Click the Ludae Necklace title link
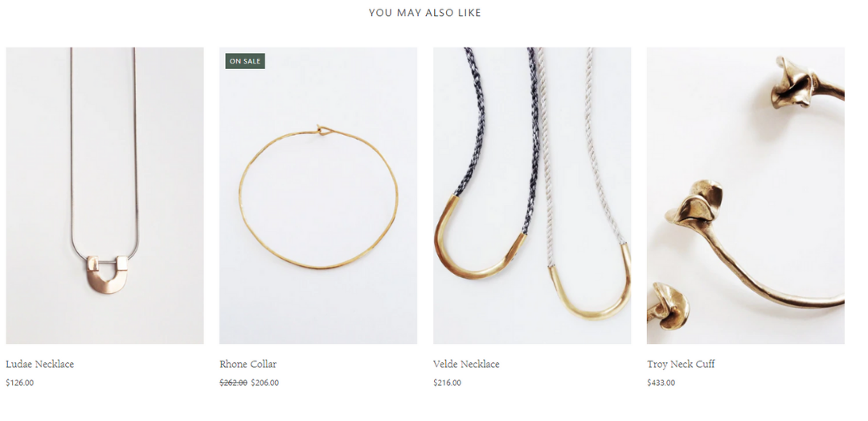 [40, 364]
